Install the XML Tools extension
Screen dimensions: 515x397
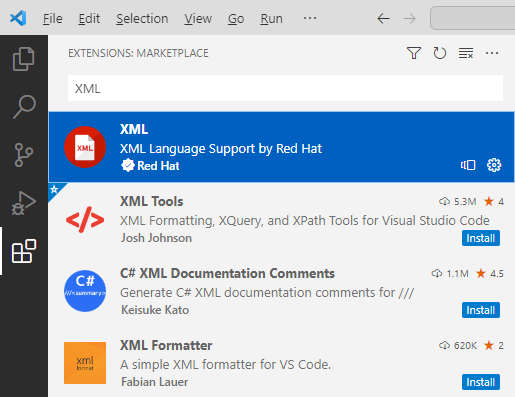tap(481, 238)
